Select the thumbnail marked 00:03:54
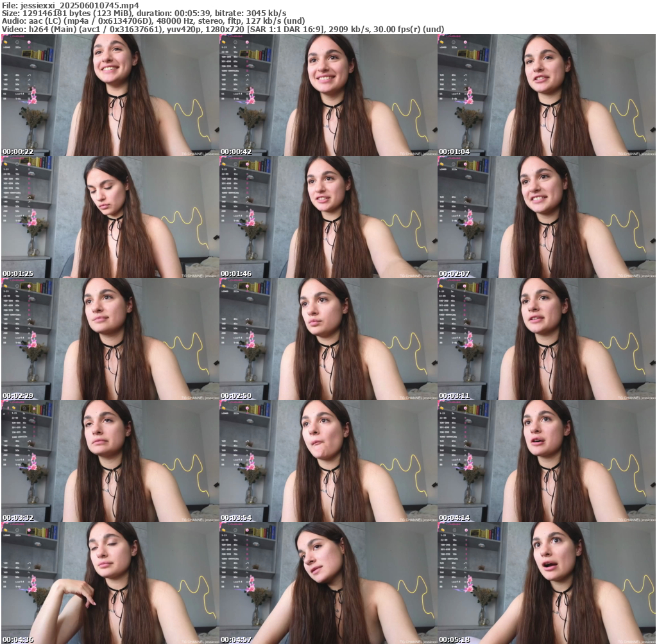657x644 pixels. coord(328,461)
